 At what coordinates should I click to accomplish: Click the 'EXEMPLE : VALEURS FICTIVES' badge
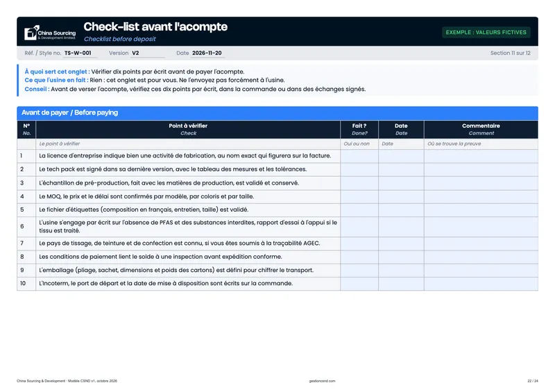coord(486,32)
